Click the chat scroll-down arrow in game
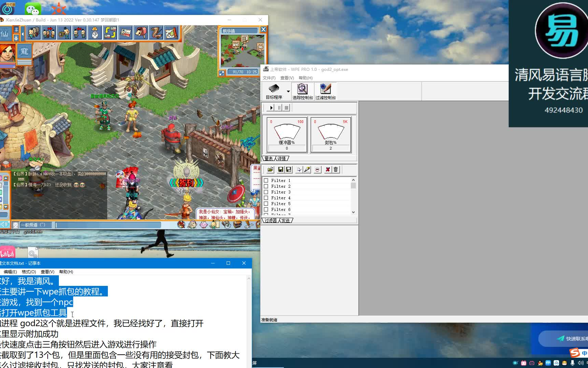Image resolution: width=588 pixels, height=368 pixels. [x=6, y=207]
